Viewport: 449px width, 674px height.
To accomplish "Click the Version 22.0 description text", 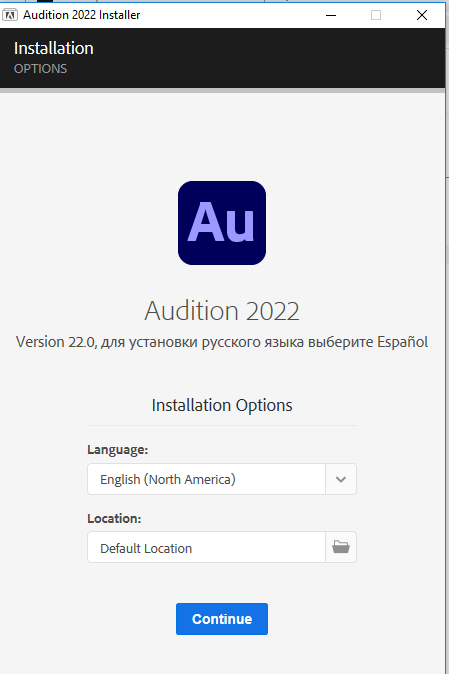I will (x=222, y=342).
